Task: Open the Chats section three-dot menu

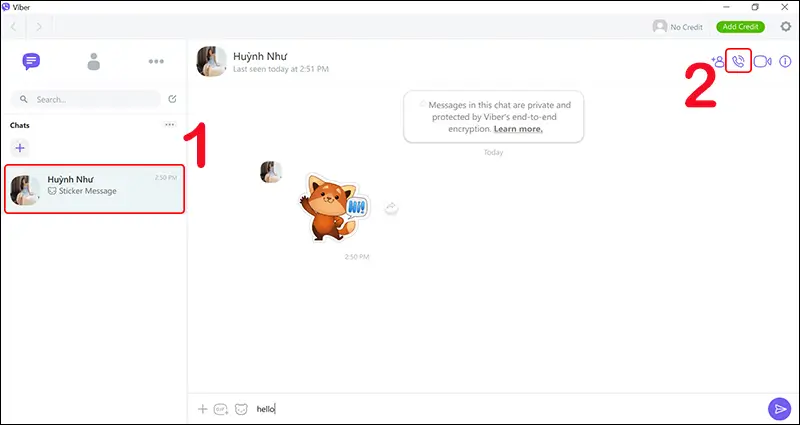Action: click(170, 124)
